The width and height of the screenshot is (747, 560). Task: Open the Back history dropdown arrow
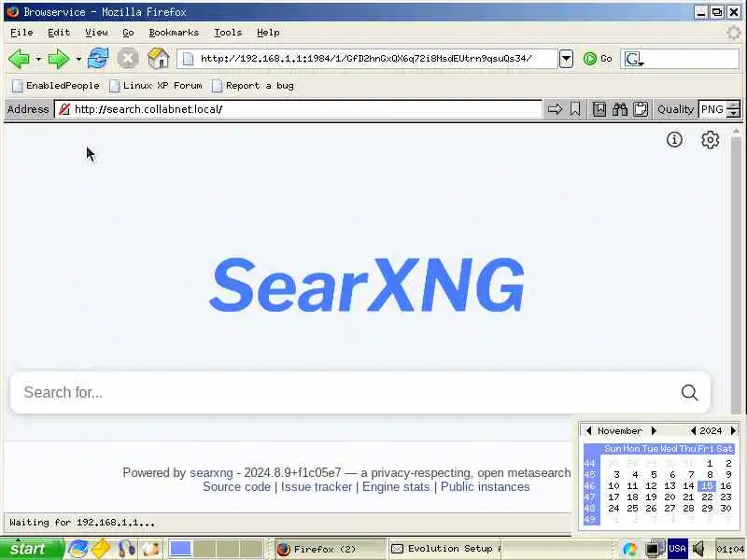point(38,59)
